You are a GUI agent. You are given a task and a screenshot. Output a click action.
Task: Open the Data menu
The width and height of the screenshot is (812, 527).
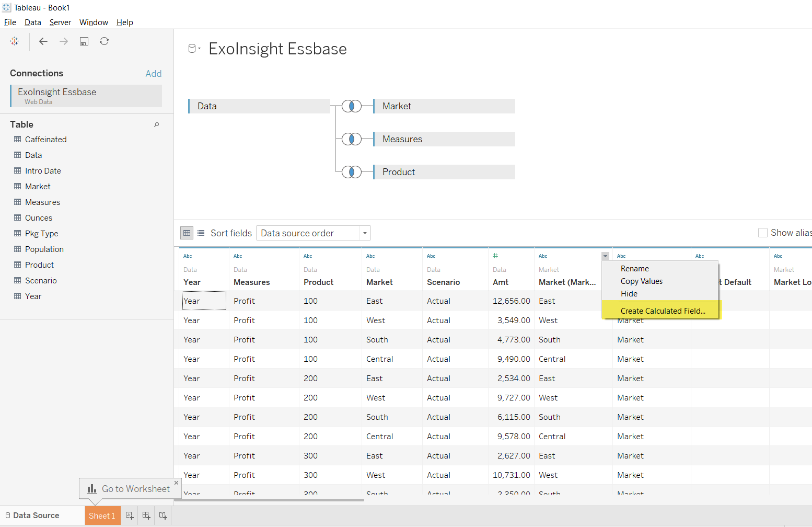point(32,22)
